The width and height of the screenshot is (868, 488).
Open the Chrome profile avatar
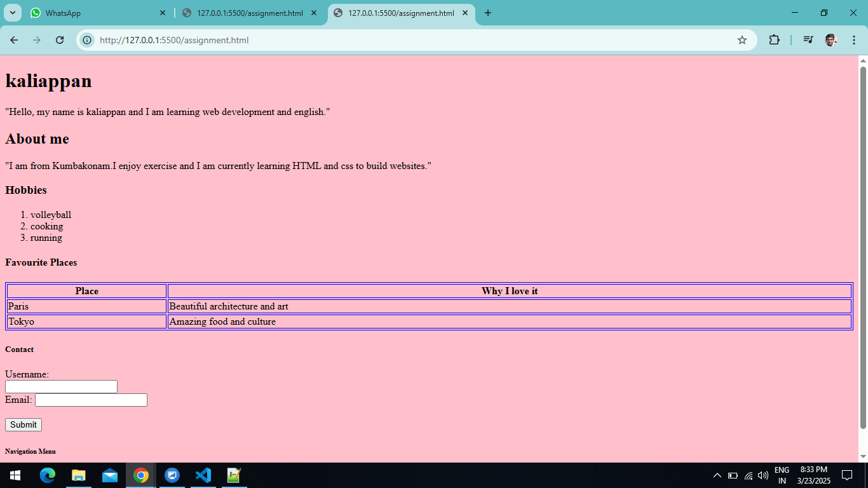pyautogui.click(x=830, y=39)
